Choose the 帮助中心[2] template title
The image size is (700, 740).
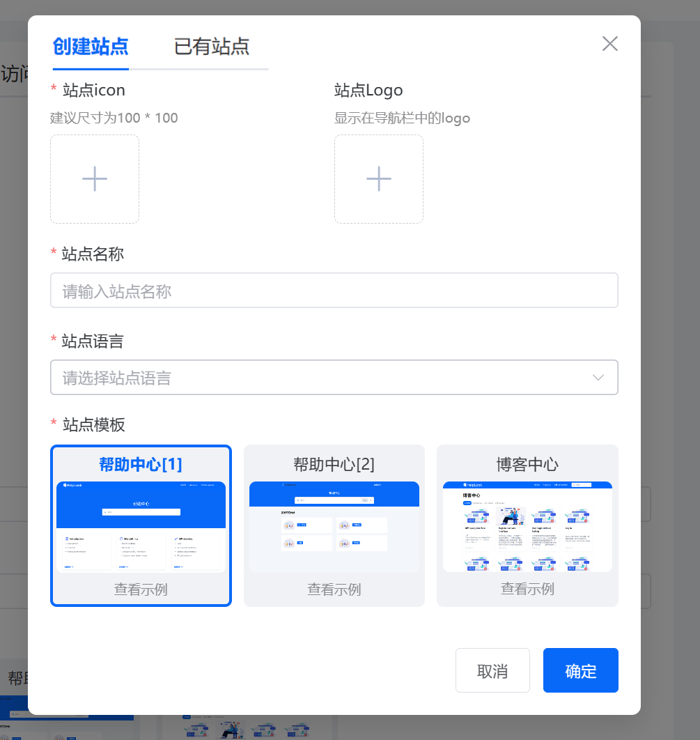(334, 465)
